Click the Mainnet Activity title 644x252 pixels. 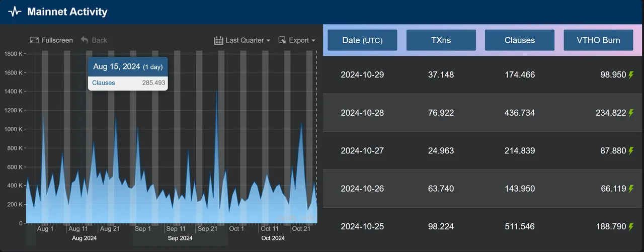tap(67, 12)
